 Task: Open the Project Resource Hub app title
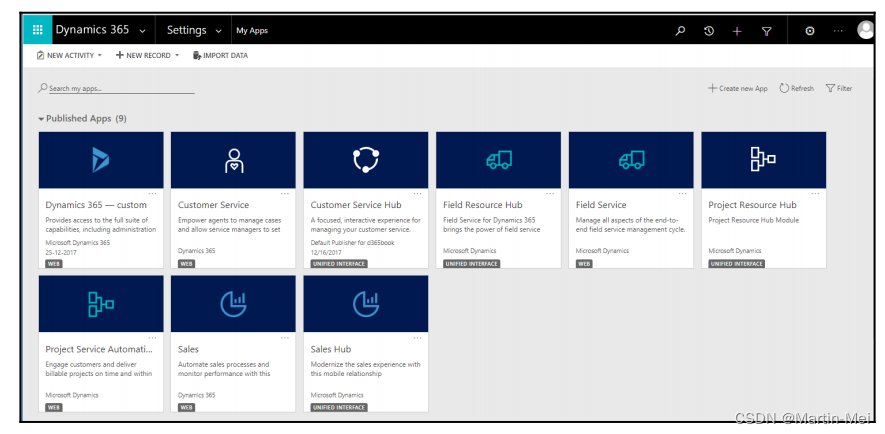click(x=752, y=205)
